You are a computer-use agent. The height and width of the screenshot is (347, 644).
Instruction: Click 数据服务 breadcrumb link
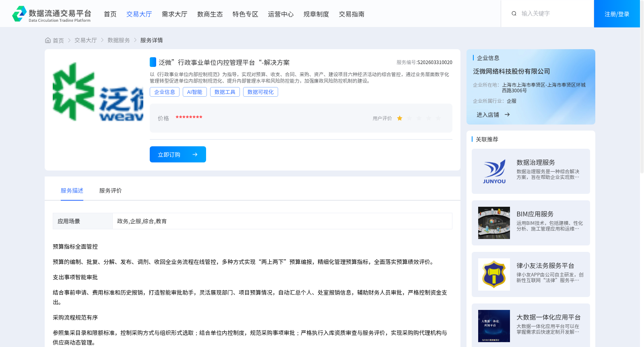(119, 40)
